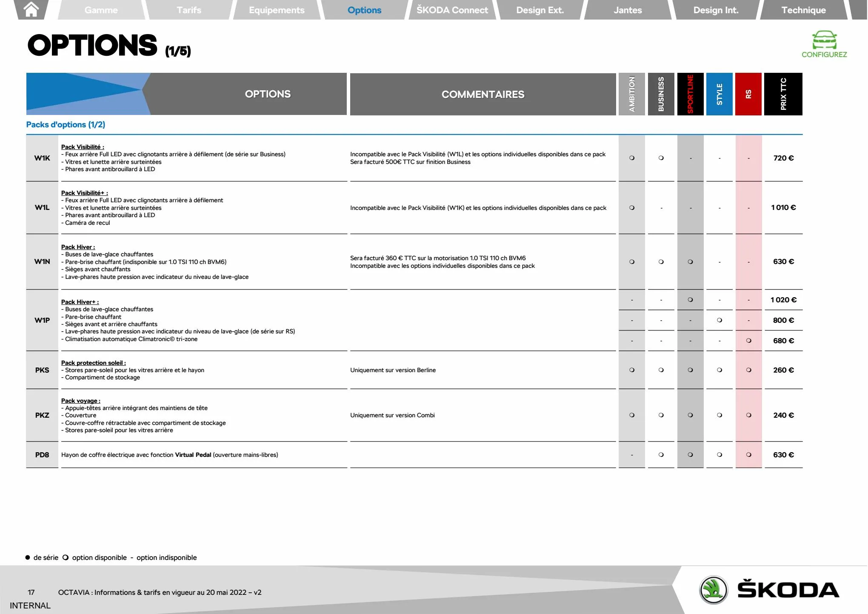Click the PKS option code
The height and width of the screenshot is (614, 868).
[42, 370]
